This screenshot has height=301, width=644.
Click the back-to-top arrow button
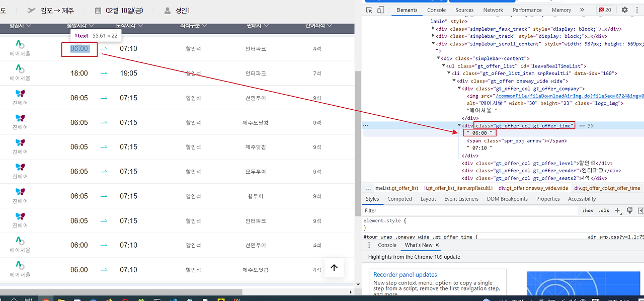pos(334,268)
